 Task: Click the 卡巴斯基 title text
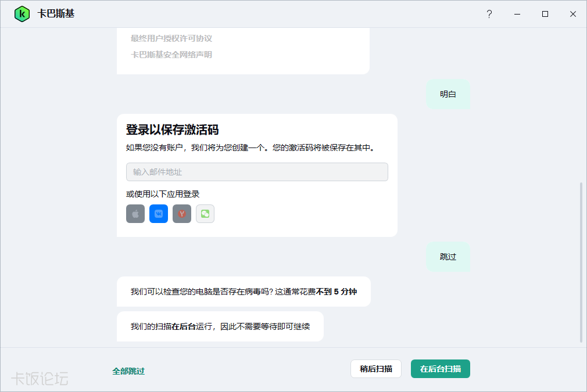click(56, 14)
